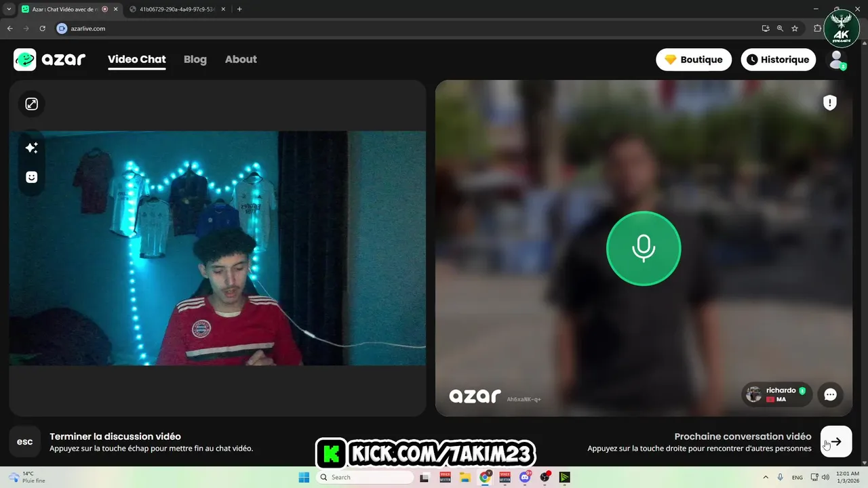Switch the ENG input language
The image size is (868, 488).
pos(797,477)
